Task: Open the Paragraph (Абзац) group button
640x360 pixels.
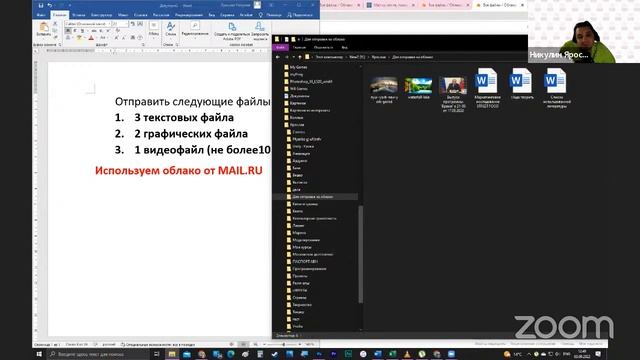Action: click(x=154, y=29)
